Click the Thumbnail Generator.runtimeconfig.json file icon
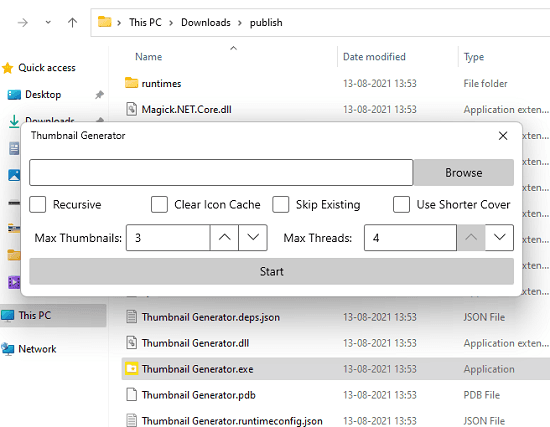This screenshot has width=550, height=427. point(132,420)
